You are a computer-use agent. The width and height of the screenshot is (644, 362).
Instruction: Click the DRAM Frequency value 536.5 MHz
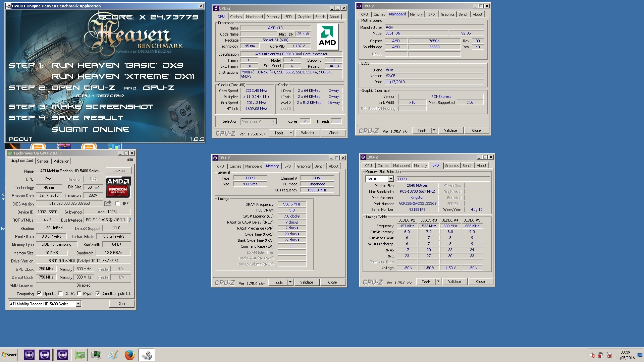(292, 204)
